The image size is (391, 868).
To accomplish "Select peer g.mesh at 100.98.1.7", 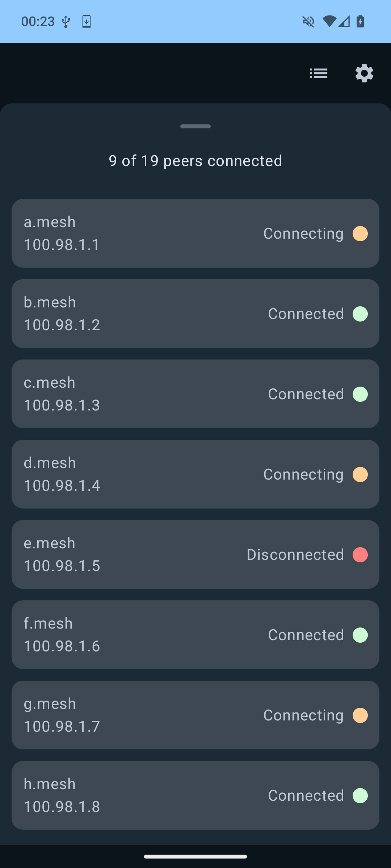I will point(145,715).
